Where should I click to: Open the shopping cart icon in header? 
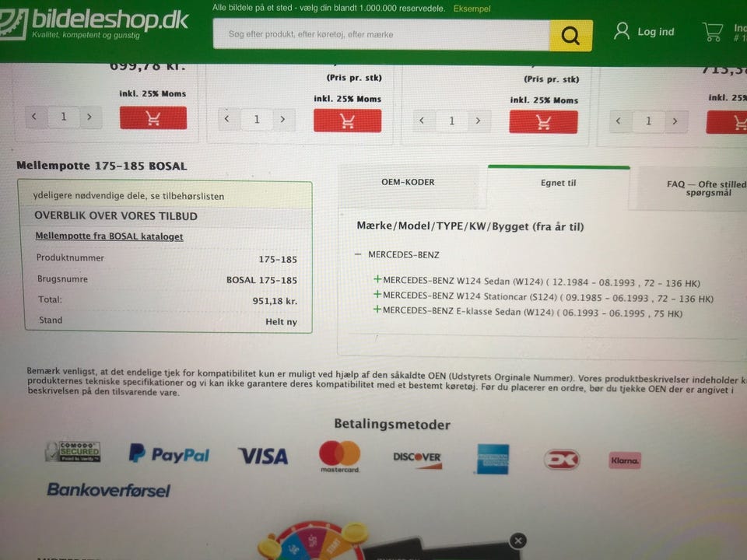click(713, 31)
